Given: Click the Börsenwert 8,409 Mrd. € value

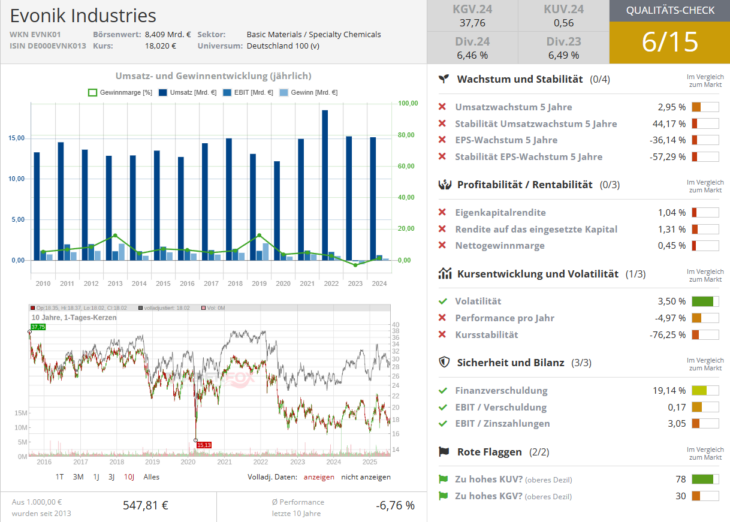Looking at the screenshot, I should pyautogui.click(x=168, y=34).
